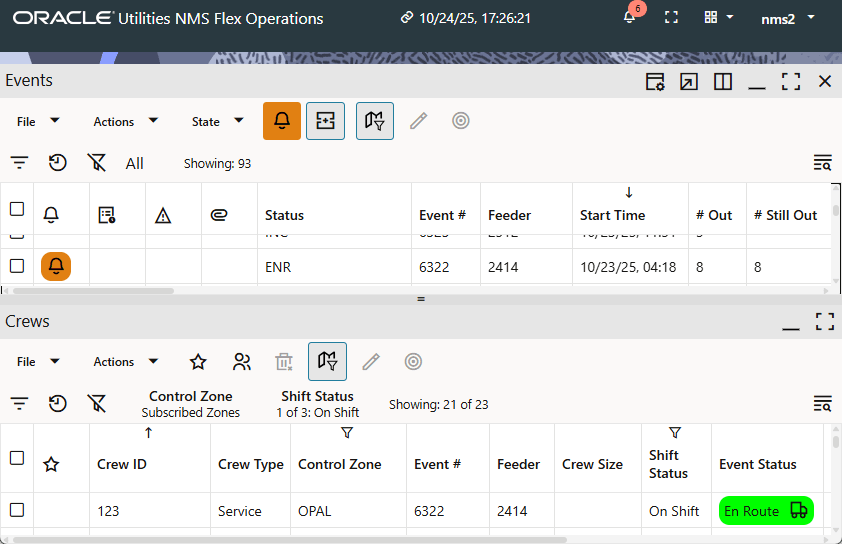The width and height of the screenshot is (842, 544).
Task: Check the box for event 6322
Action: pos(17,266)
